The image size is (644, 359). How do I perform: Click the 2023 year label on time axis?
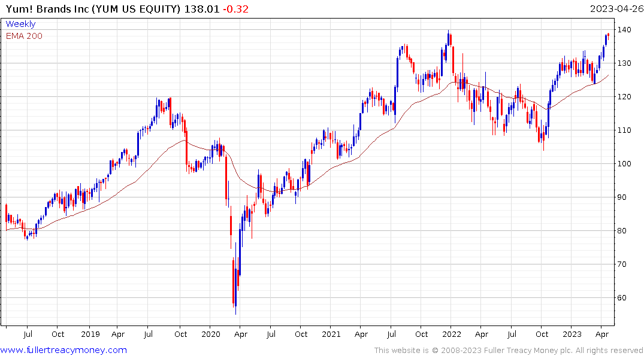pos(572,334)
